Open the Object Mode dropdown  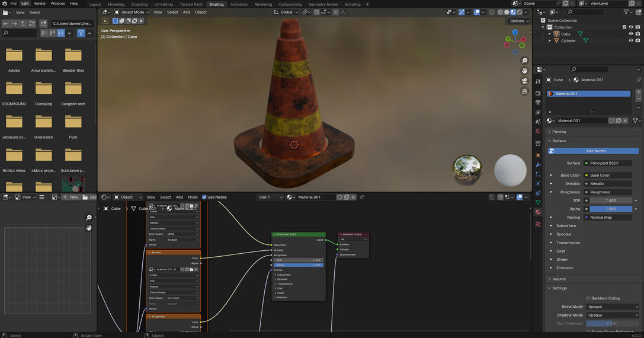click(132, 12)
